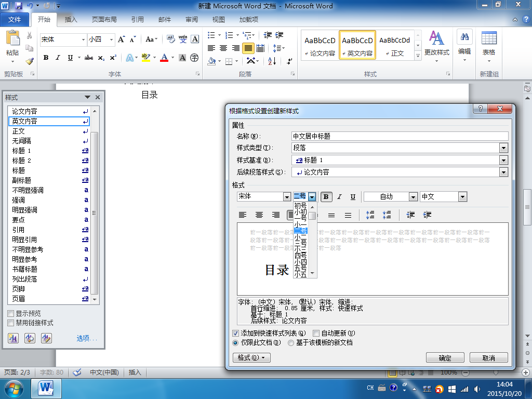532x399 pixels.
Task: Open the 文件 tab
Action: (14, 19)
